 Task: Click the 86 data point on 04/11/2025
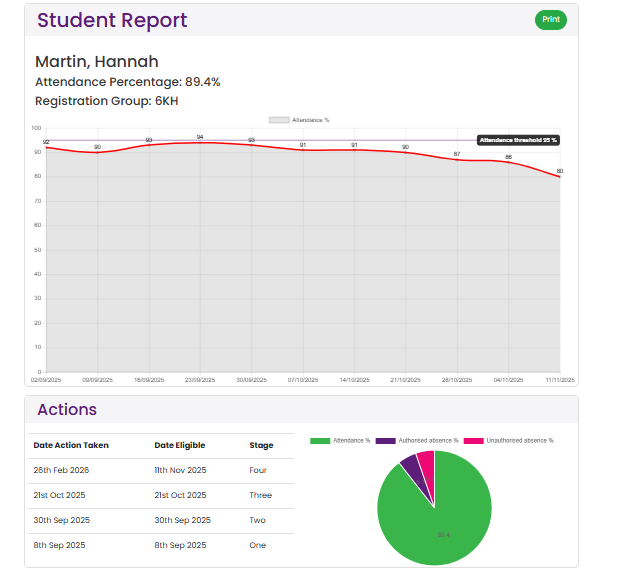point(508,162)
